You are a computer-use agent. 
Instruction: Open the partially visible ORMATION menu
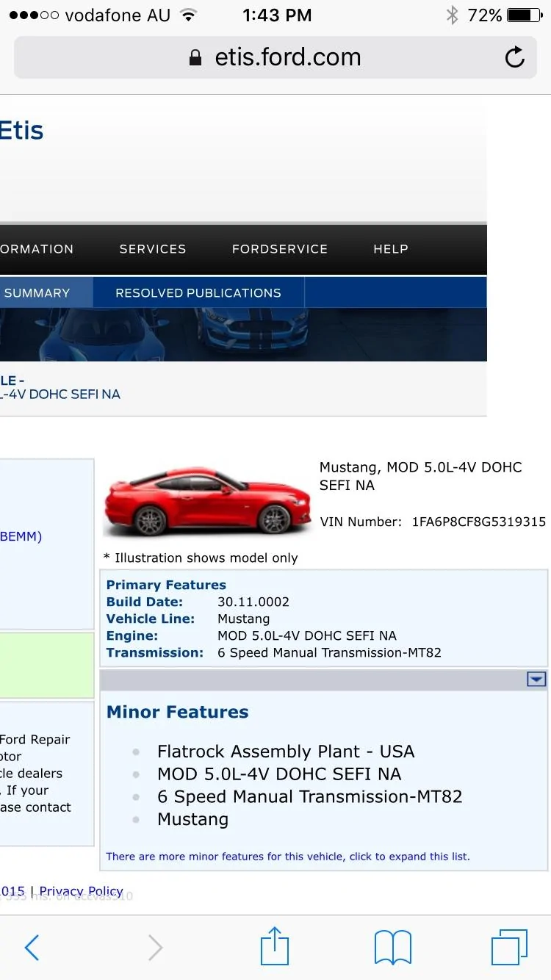click(x=37, y=249)
